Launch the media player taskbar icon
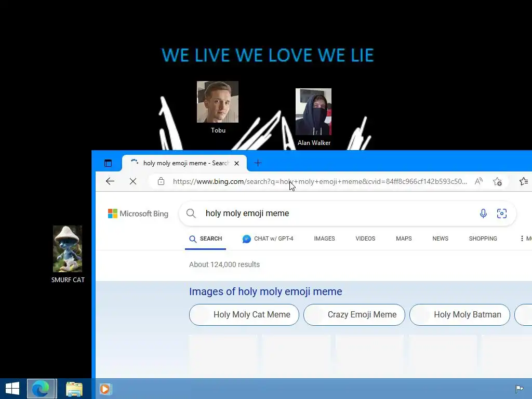The image size is (532, 399). (x=105, y=389)
